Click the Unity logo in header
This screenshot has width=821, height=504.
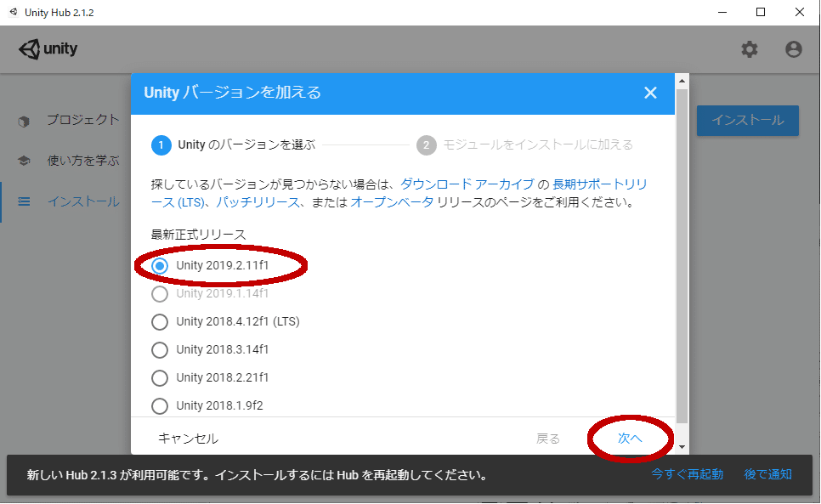48,49
